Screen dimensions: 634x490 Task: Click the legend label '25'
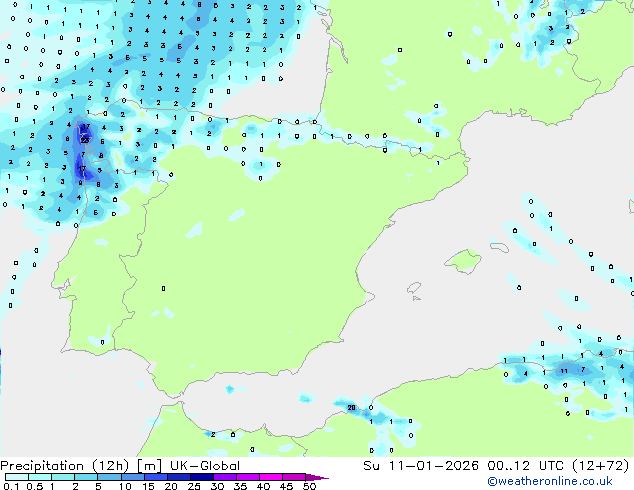[194, 486]
